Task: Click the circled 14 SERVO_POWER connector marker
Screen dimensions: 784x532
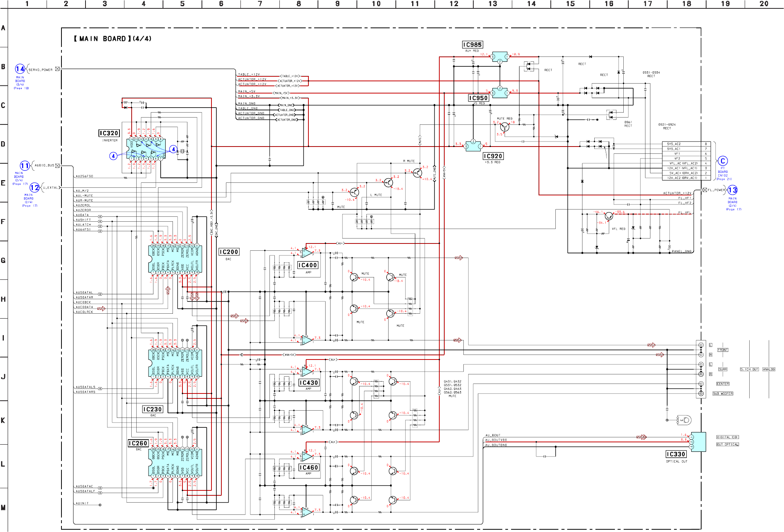Action: [x=20, y=69]
